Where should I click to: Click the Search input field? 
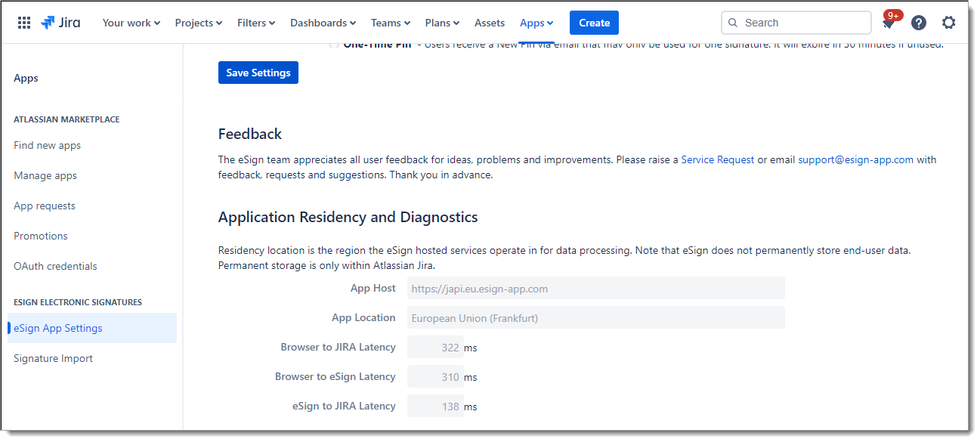(x=801, y=23)
